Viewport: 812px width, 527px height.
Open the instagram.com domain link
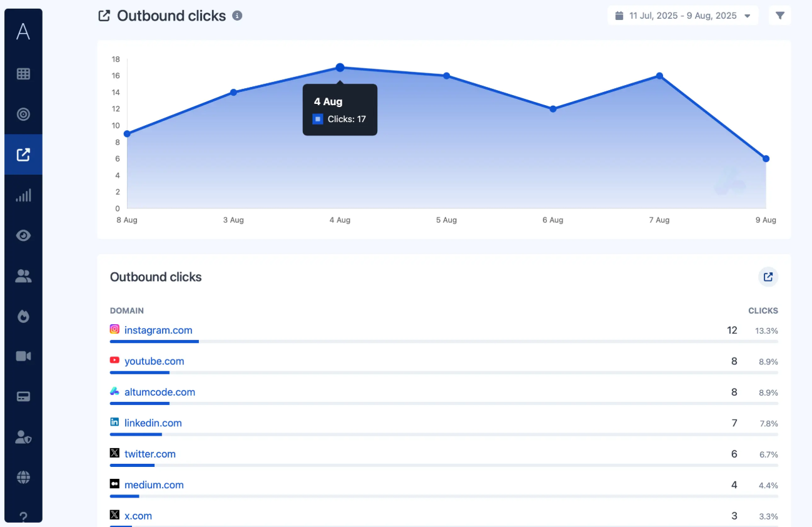[x=158, y=330]
